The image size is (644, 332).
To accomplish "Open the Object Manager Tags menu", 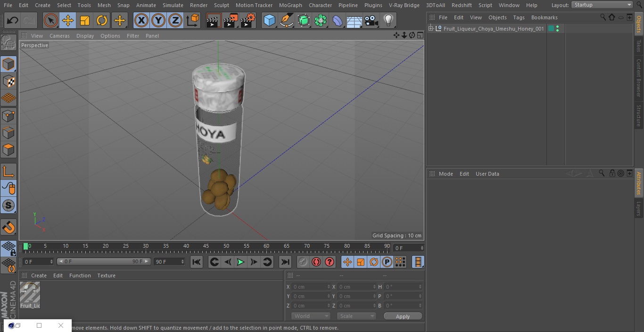I will coord(519,17).
